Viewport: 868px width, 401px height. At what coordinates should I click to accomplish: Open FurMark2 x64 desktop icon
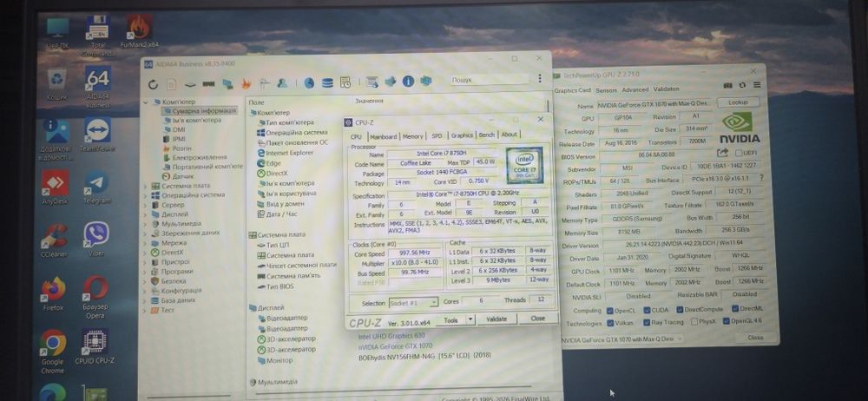pyautogui.click(x=140, y=31)
